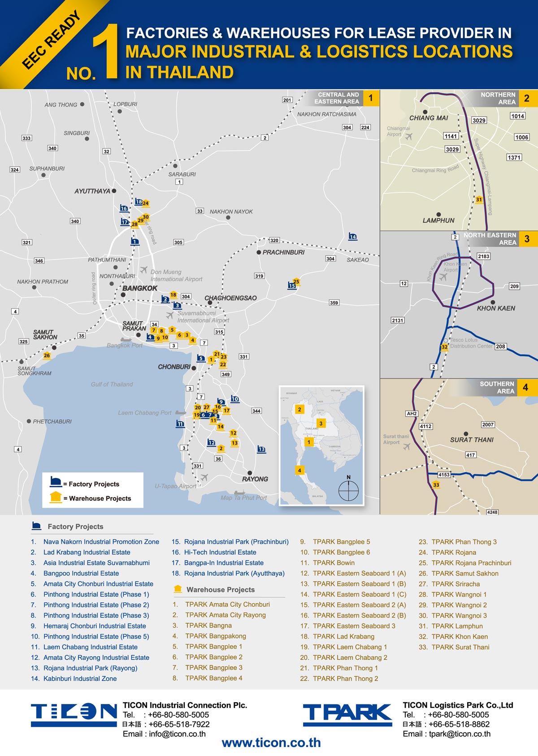Select factory marker 13 near Rayong

pyautogui.click(x=261, y=449)
